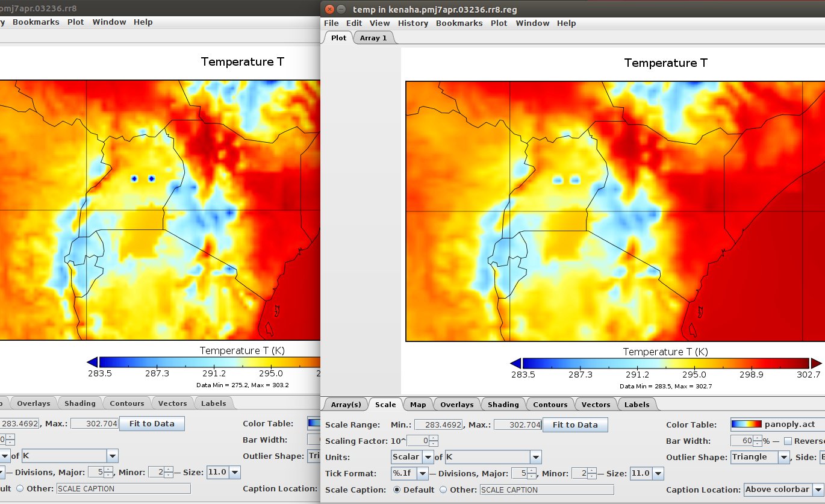Screen dimensions: 825x504
Task: Open Tick Format %.1f dropdown
Action: [423, 473]
